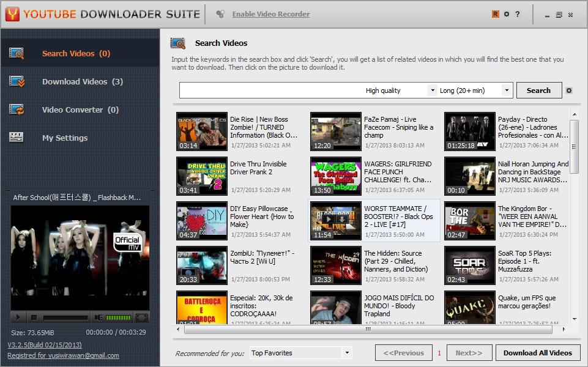Click the results scroll up arrow
Screen dimensions: 588x367
574,114
